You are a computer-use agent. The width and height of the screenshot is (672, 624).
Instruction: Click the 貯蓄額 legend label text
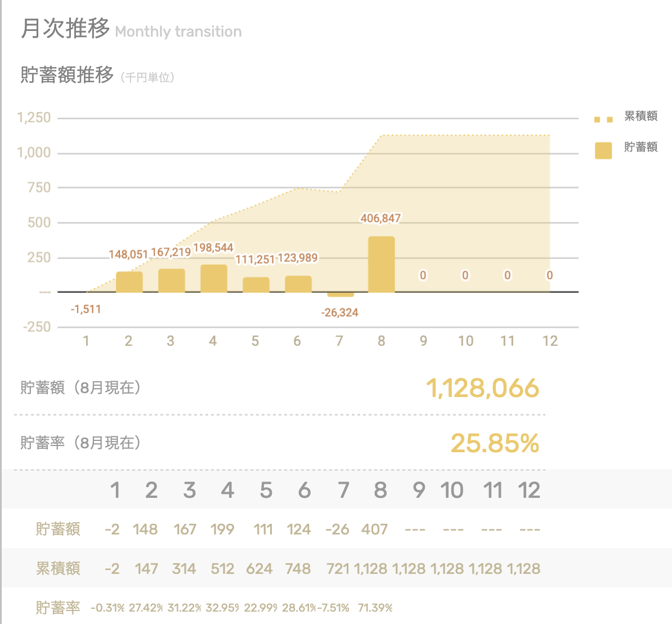(x=640, y=147)
